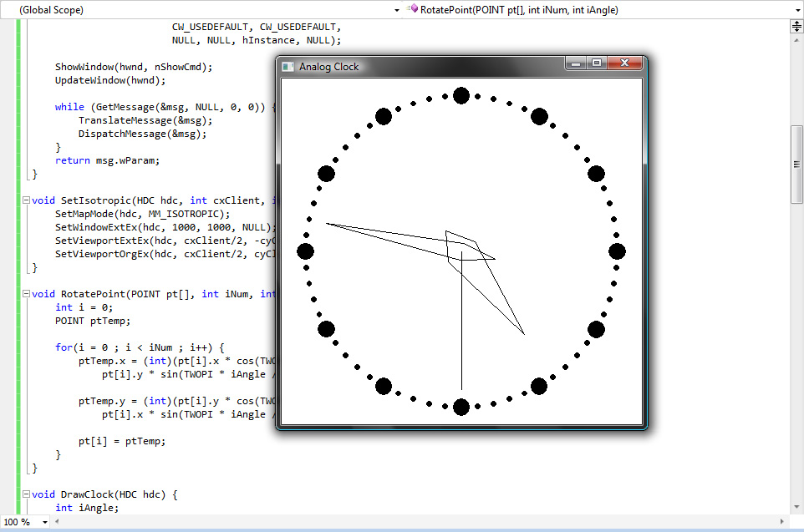
Task: Collapse the DrawClock function block
Action: point(26,494)
